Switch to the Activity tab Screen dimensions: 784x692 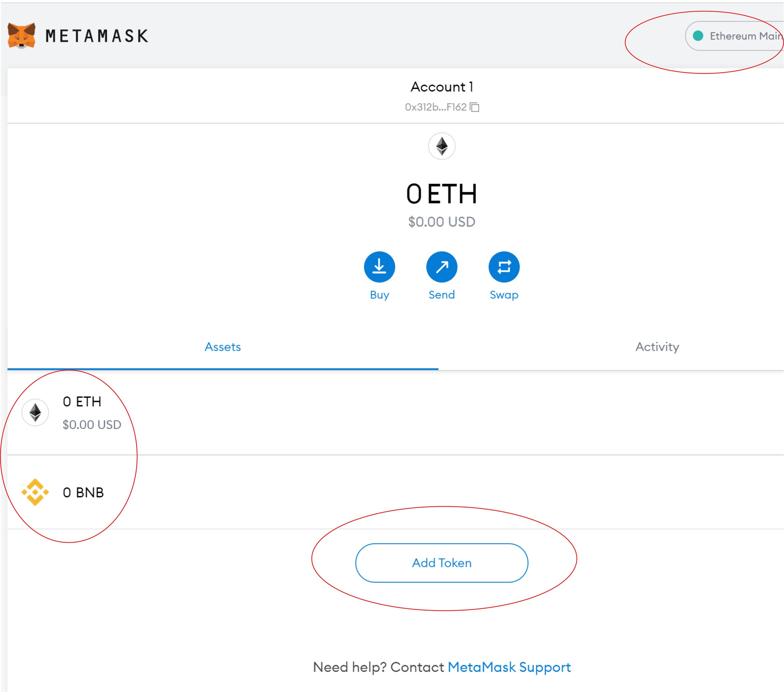[657, 347]
